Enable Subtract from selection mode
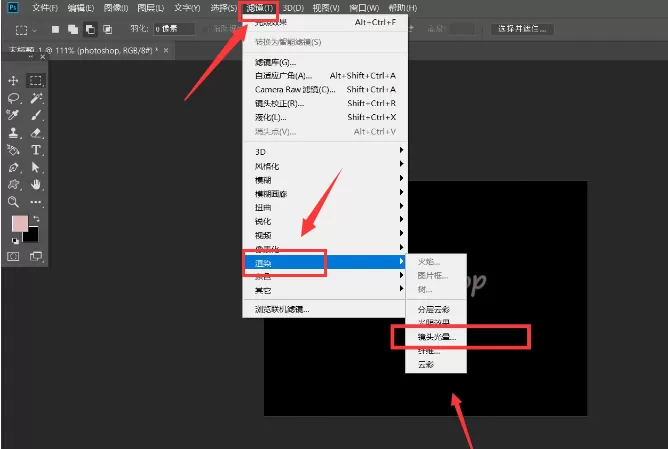Viewport: 668px width, 449px height. (90, 29)
